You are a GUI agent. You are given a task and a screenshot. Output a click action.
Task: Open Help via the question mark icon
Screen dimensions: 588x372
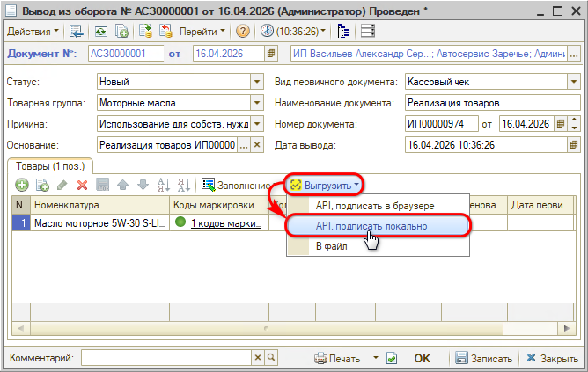point(242,31)
